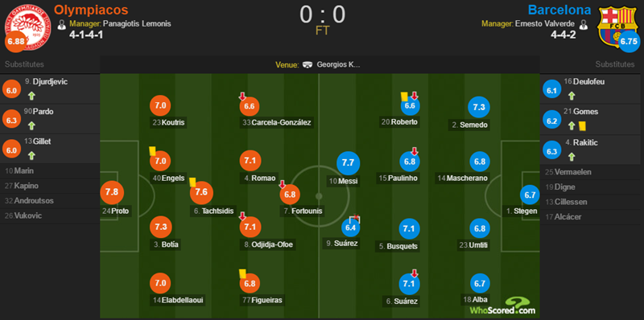Click the missed penalty icon above Suárez 9
This screenshot has width=644, height=320.
(x=354, y=219)
